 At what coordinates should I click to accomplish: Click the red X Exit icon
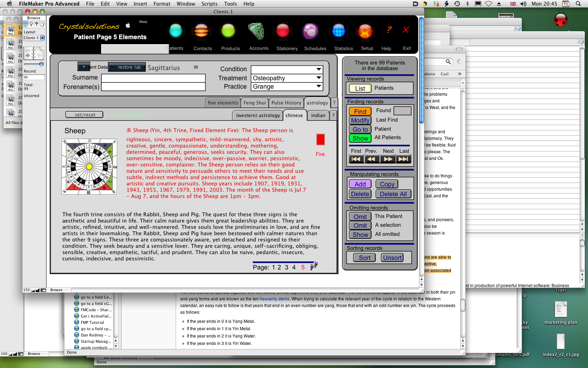point(406,30)
